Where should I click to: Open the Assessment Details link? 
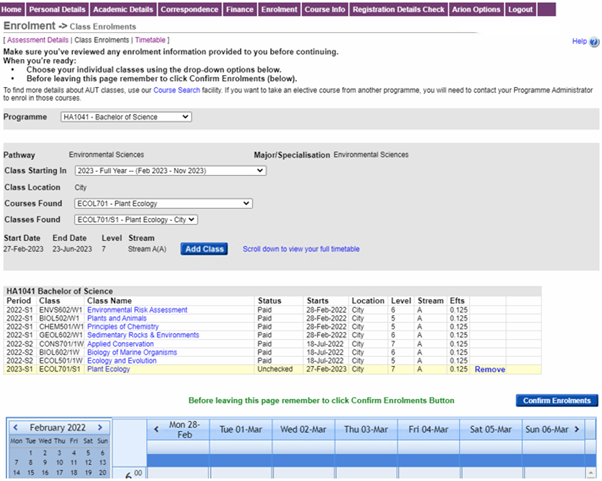[x=37, y=39]
